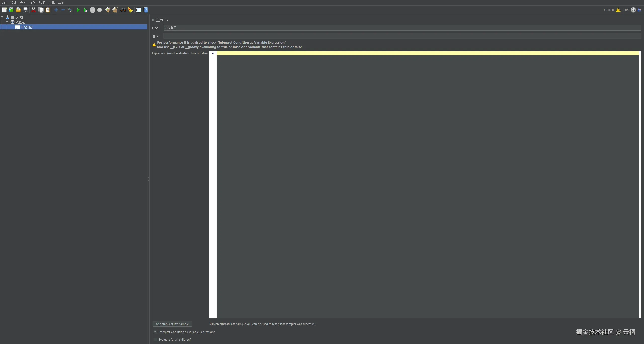Image resolution: width=644 pixels, height=344 pixels.
Task: Uncheck Interpret Condition as Variable Expression
Action: [155, 332]
